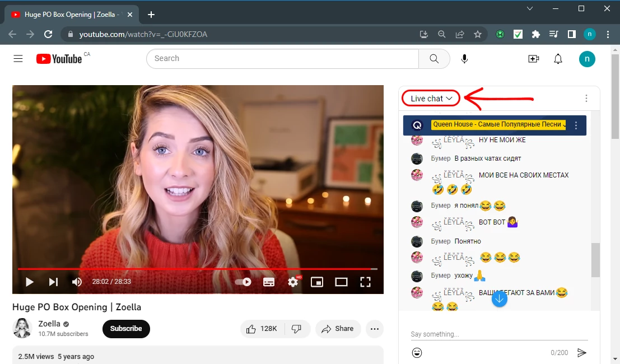Open more actions menu below video
620x364 pixels.
pos(375,329)
